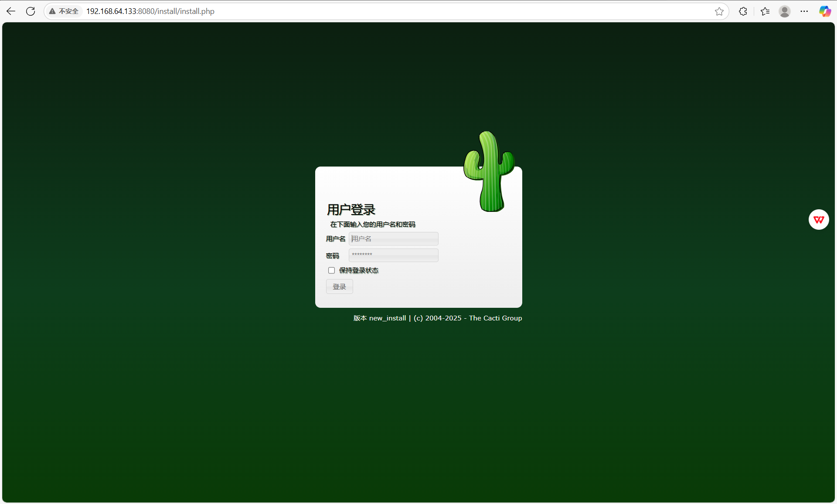Click the 版本 new_install footer text
Viewport: 837px width, 504px height.
click(x=380, y=318)
